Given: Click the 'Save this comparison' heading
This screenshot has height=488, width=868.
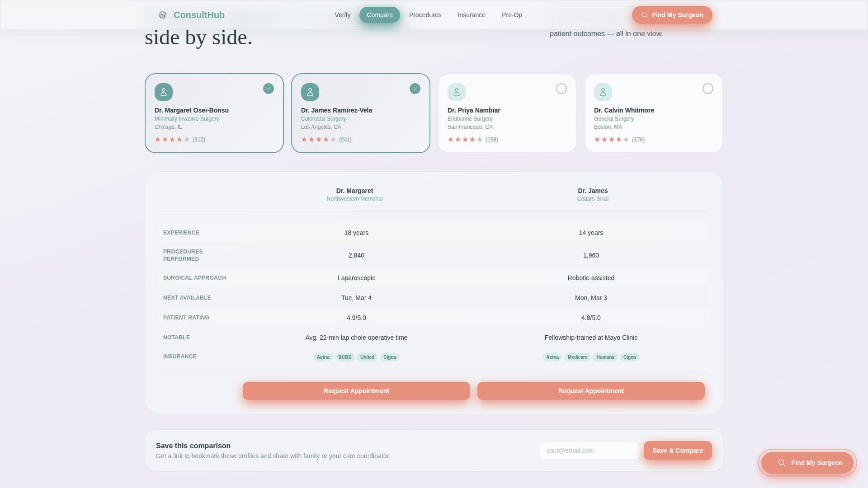Looking at the screenshot, I should (x=193, y=446).
